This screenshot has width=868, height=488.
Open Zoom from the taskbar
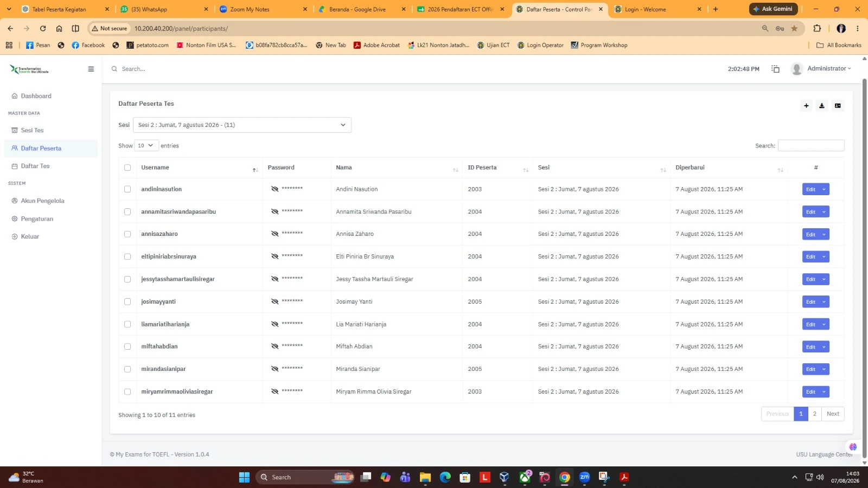click(x=584, y=477)
